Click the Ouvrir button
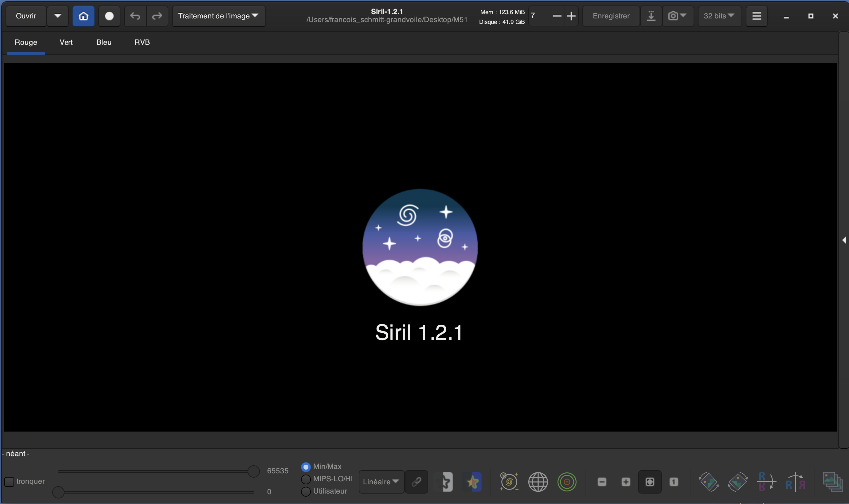The width and height of the screenshot is (849, 504). pos(26,16)
